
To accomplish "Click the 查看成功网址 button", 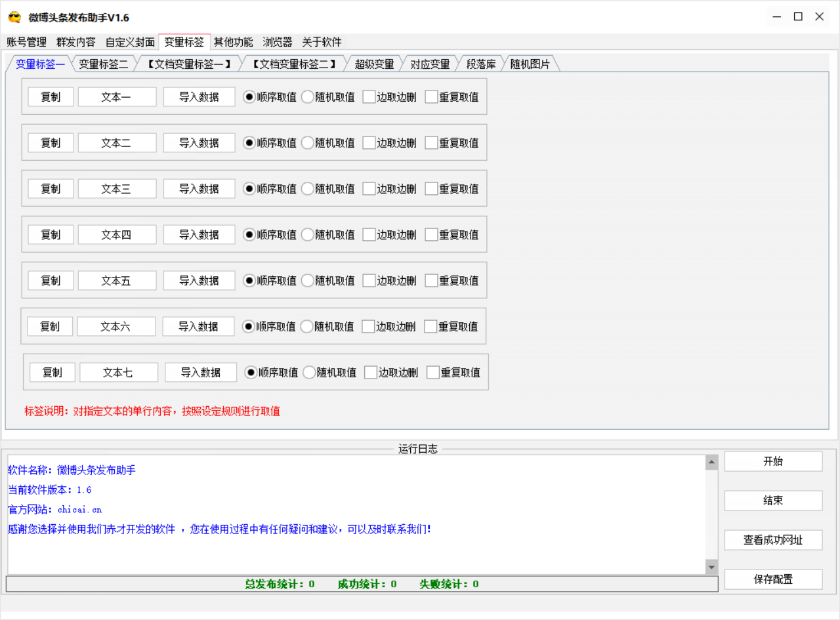I will (773, 540).
